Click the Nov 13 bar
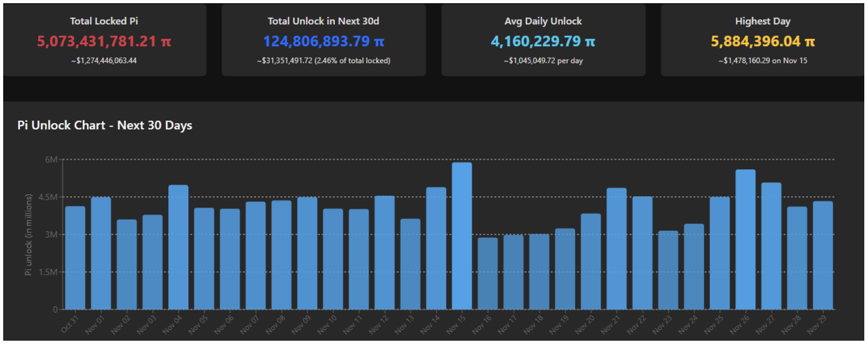The height and width of the screenshot is (346, 868). point(410,264)
